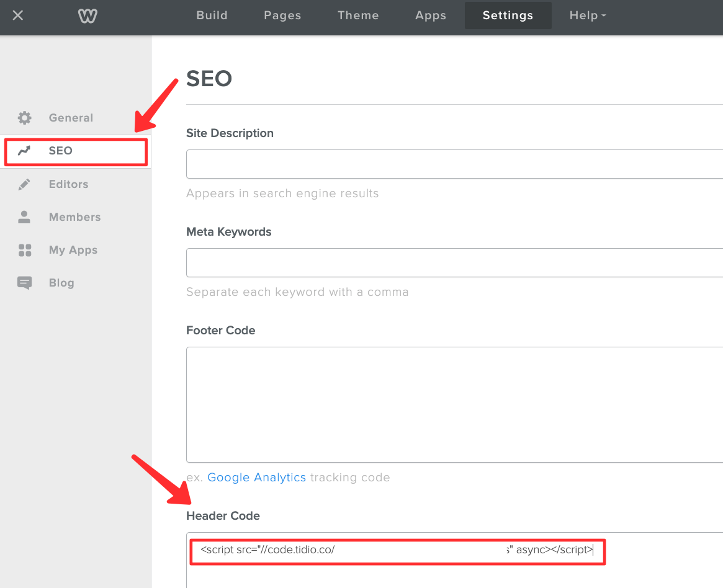This screenshot has width=723, height=588.
Task: Select the Settings tab
Action: (508, 16)
